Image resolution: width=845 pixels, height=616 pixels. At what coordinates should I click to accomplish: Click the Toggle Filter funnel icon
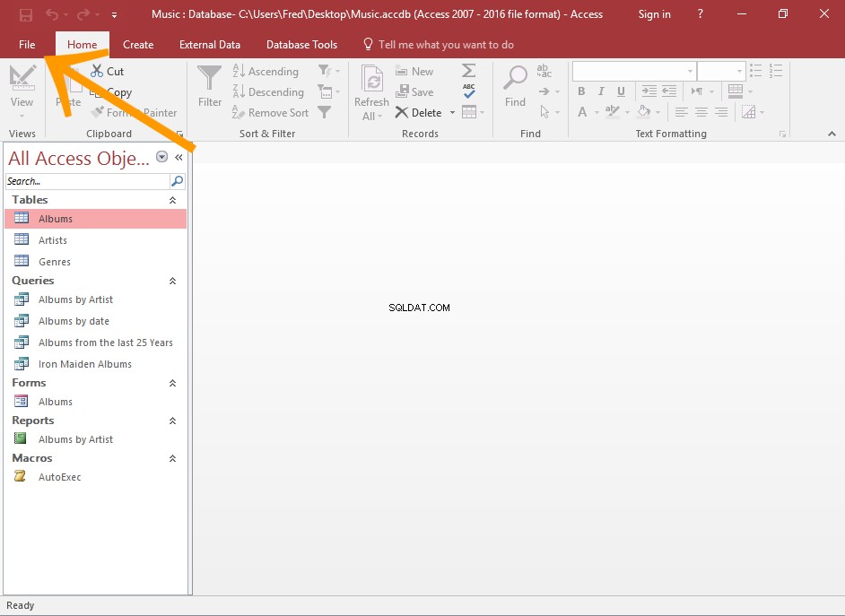coord(325,112)
